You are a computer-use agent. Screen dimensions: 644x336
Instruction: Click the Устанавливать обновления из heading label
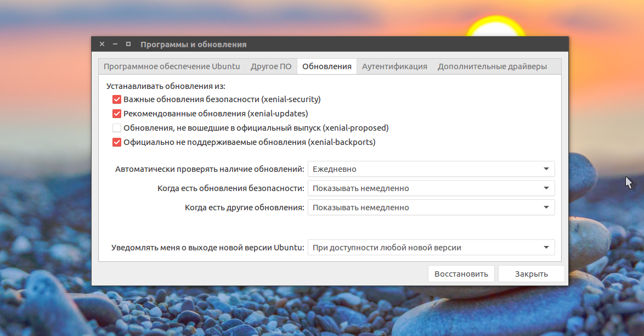point(166,86)
